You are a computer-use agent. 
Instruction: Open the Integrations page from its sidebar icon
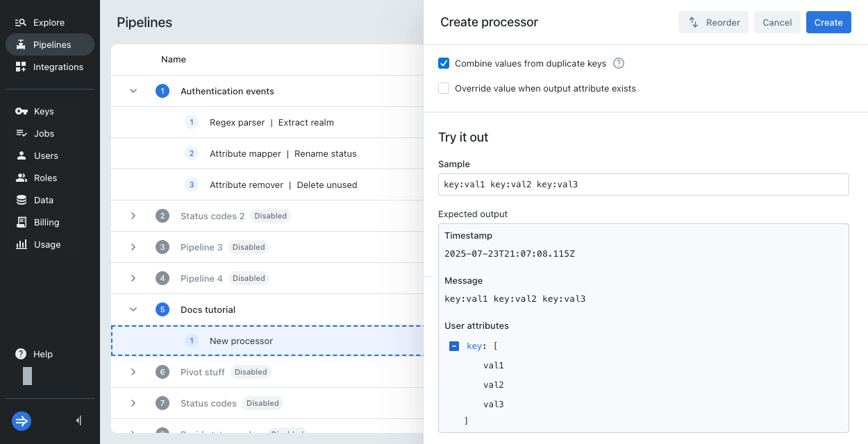tap(21, 67)
